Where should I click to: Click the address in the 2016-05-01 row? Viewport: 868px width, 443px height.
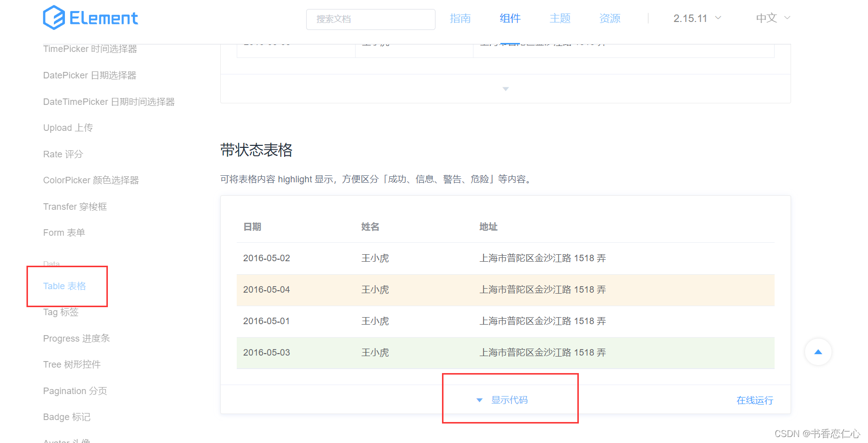(543, 321)
